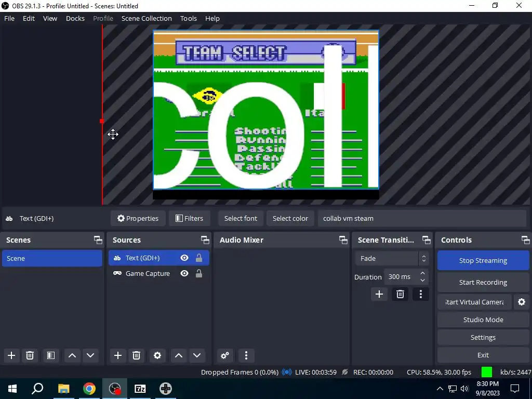Select the Scene item in Scenes list

[52, 258]
